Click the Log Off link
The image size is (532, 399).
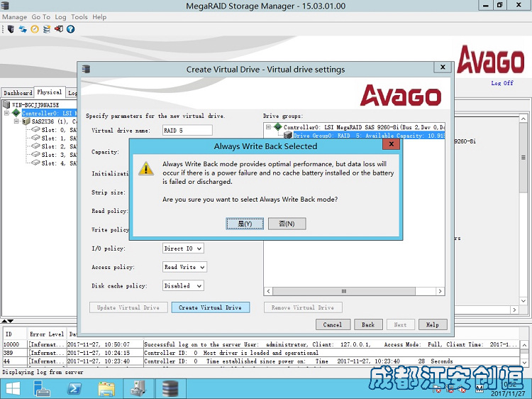pos(502,83)
